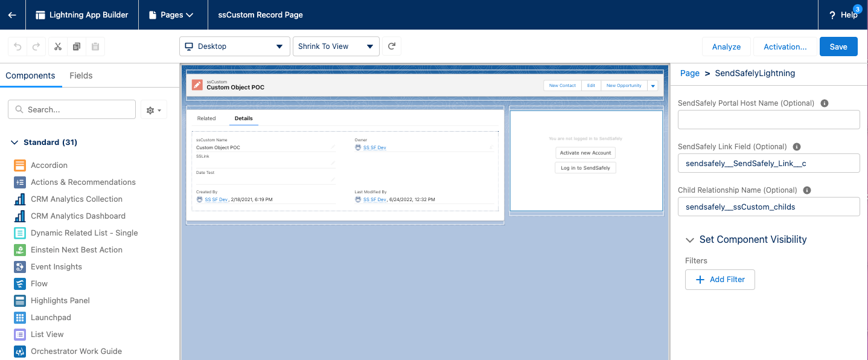
Task: Click SendSafely Link Field input
Action: coord(769,164)
